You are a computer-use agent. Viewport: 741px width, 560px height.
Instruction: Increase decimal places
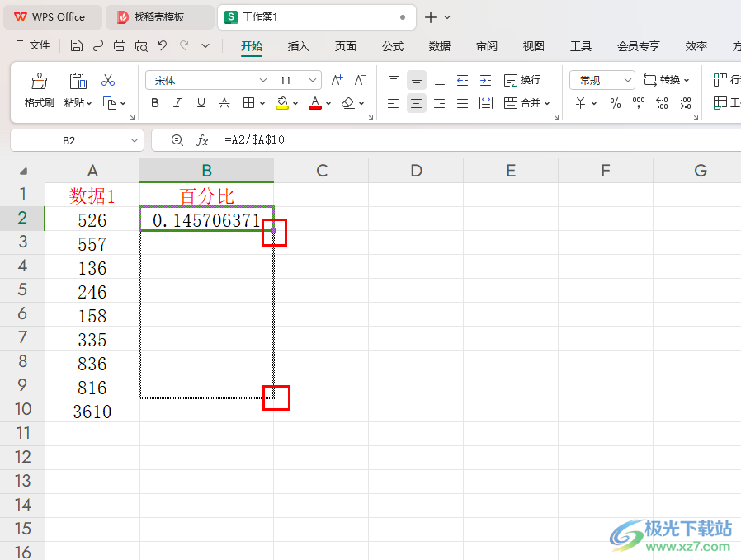click(x=662, y=103)
